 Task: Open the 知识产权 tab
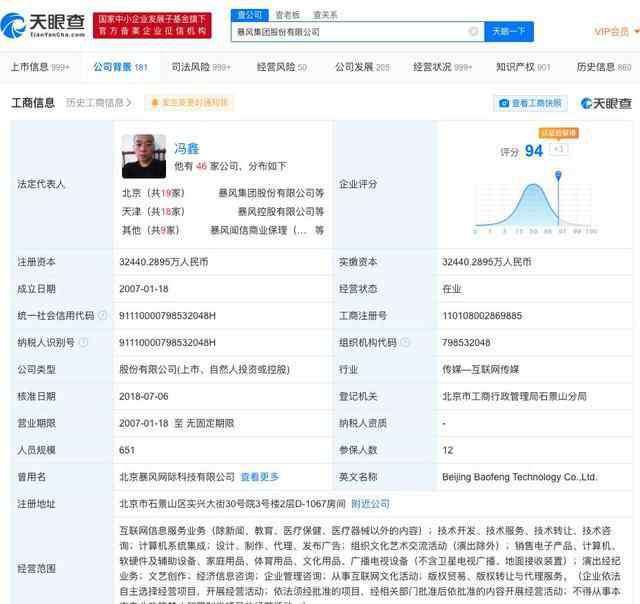click(x=523, y=67)
